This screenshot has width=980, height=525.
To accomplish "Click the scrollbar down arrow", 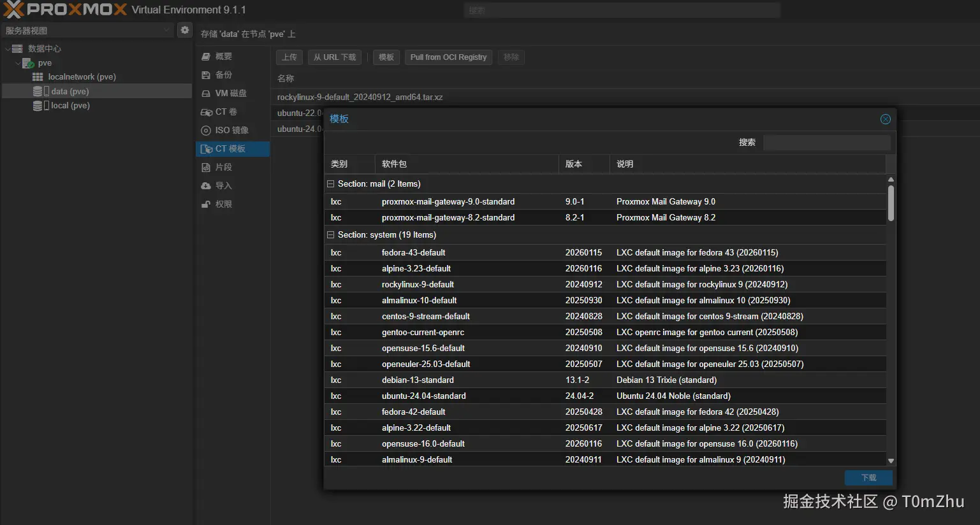I will [x=891, y=461].
